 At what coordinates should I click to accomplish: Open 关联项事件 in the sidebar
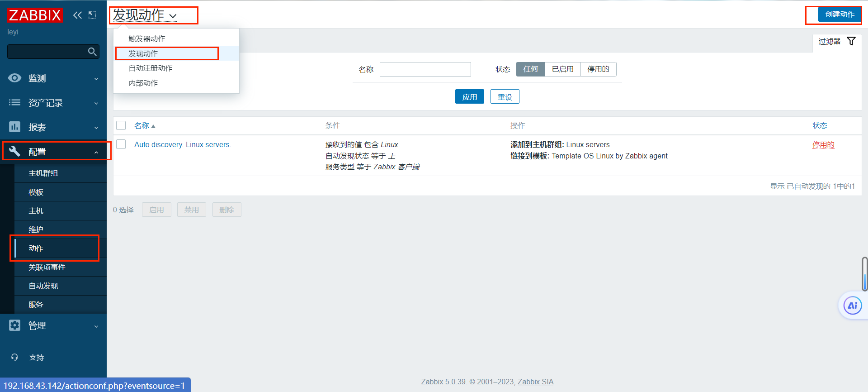(61, 267)
